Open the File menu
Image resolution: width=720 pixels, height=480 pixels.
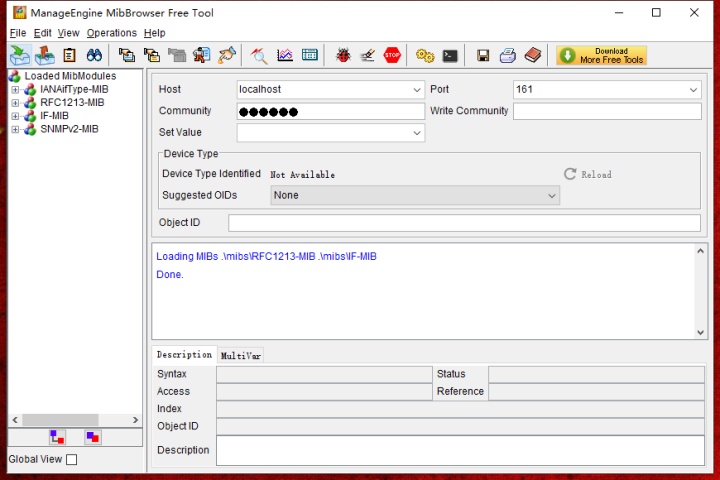(x=18, y=33)
